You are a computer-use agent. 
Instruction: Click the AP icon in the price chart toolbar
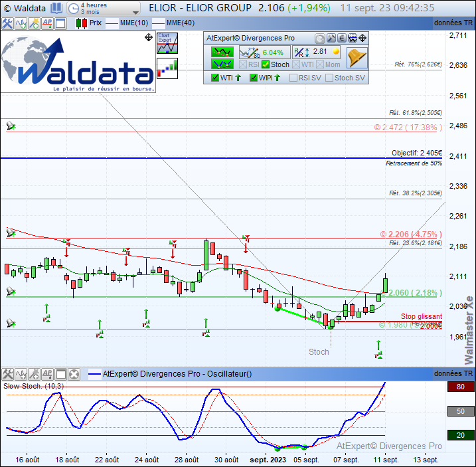47,23
